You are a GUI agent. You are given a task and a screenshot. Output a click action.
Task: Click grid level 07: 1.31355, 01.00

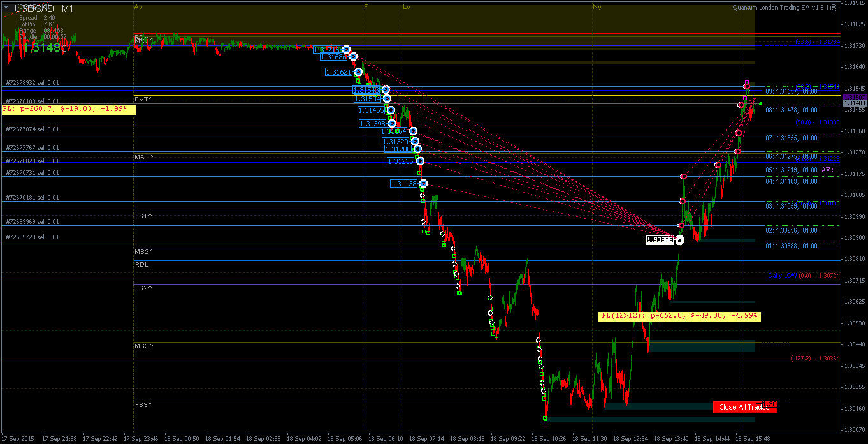792,138
